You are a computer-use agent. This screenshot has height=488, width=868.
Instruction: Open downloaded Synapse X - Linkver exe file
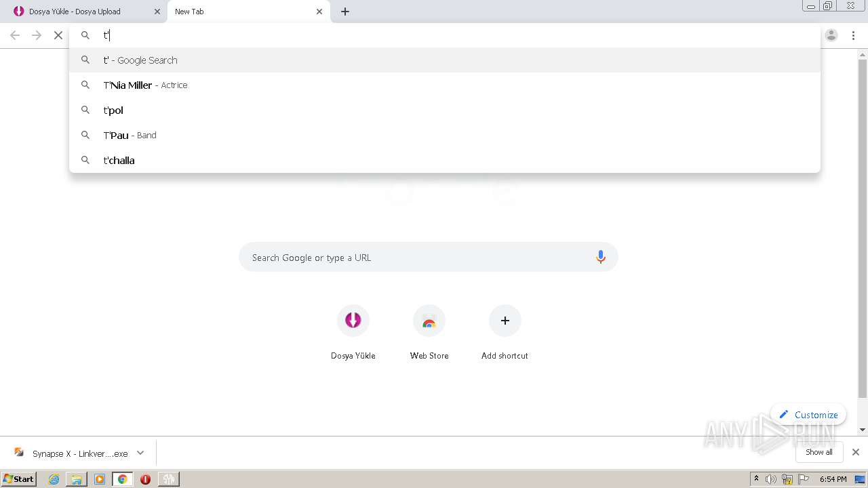pos(71,453)
